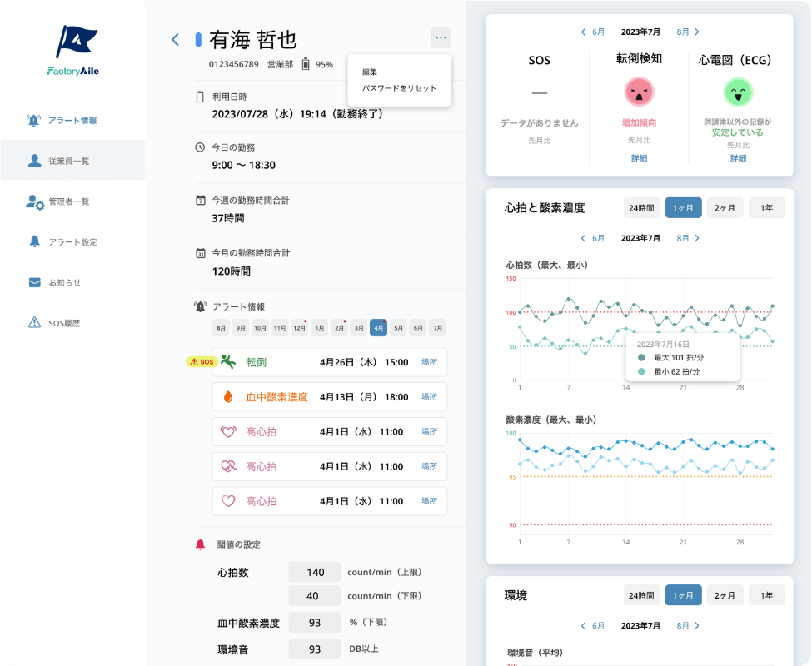Select the 12月 alert month chip
Viewport: 812px width, 666px height.
point(299,328)
